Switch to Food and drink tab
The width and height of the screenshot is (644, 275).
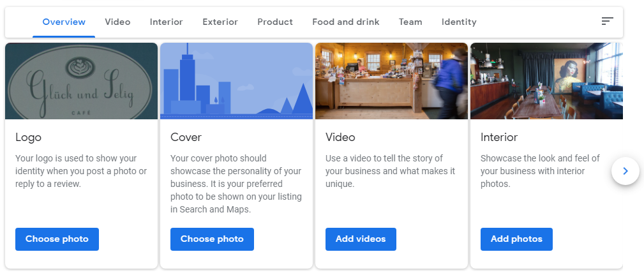pyautogui.click(x=346, y=22)
